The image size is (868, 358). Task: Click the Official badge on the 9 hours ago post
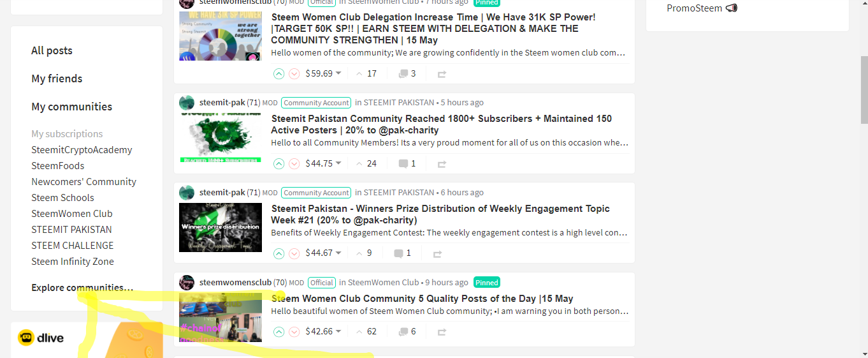[x=322, y=283]
